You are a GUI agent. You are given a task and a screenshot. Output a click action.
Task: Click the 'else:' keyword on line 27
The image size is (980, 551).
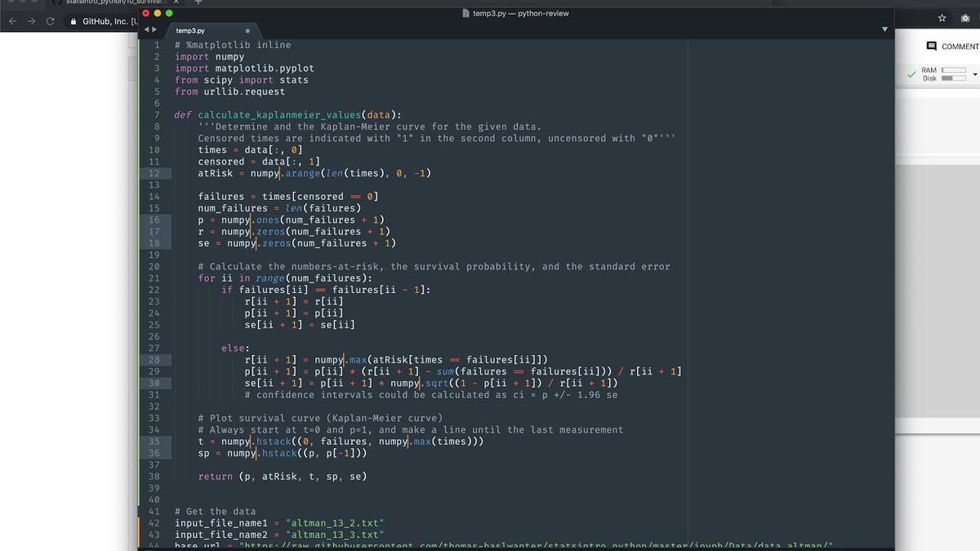pos(236,348)
